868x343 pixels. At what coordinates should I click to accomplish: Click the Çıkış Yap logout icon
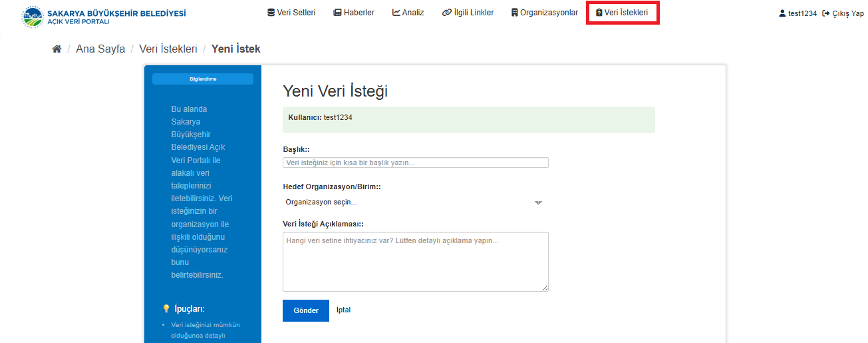coord(825,13)
